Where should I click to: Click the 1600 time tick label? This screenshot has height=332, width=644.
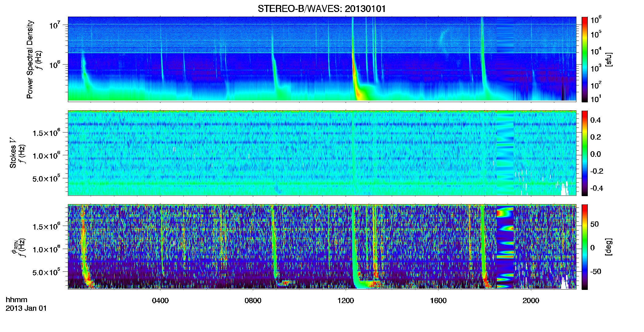point(438,301)
